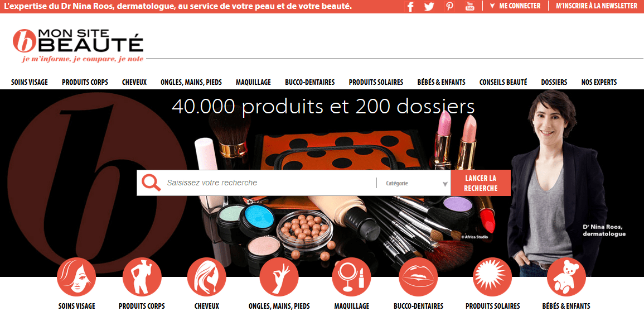Select the Maquillage mirror and lipstick icon
This screenshot has width=644, height=316.
352,277
